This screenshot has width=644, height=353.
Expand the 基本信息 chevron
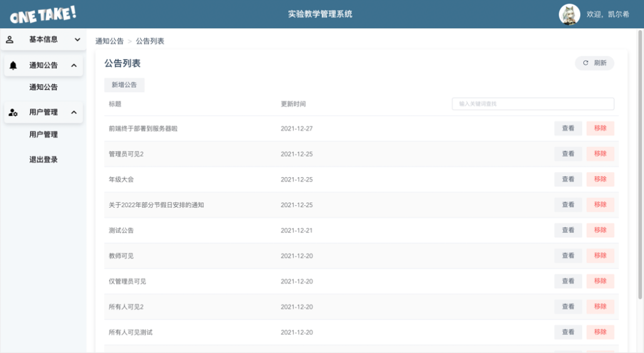pos(77,39)
